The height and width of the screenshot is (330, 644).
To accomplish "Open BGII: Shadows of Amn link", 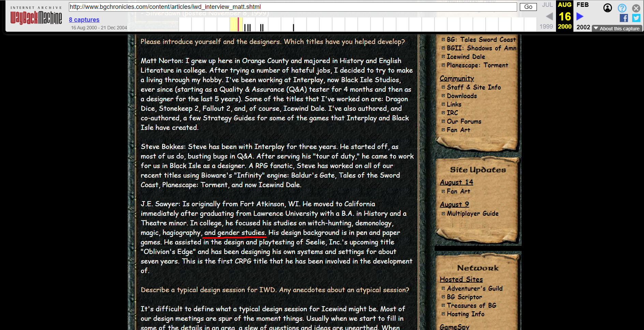I will click(481, 48).
